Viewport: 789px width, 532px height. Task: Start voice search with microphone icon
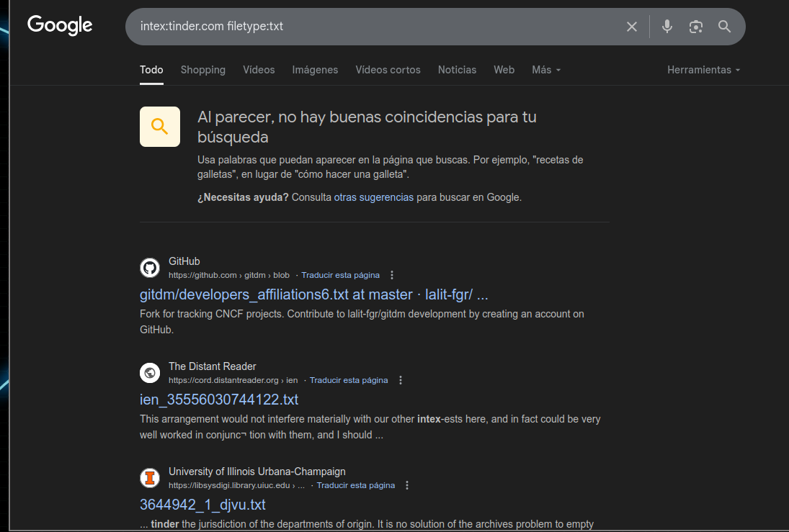pyautogui.click(x=667, y=27)
